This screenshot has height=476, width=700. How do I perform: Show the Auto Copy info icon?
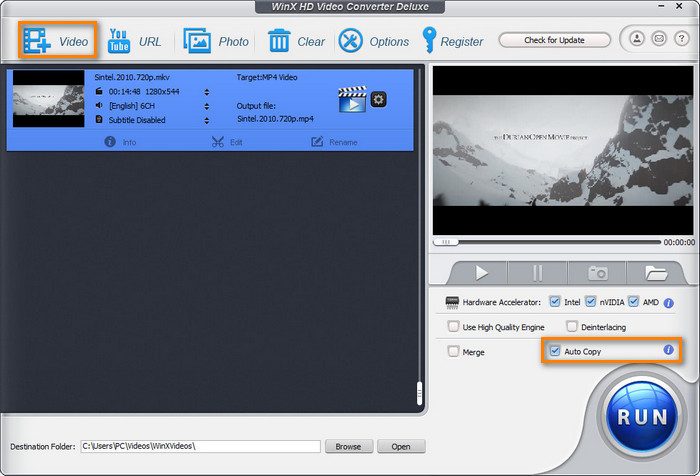668,350
